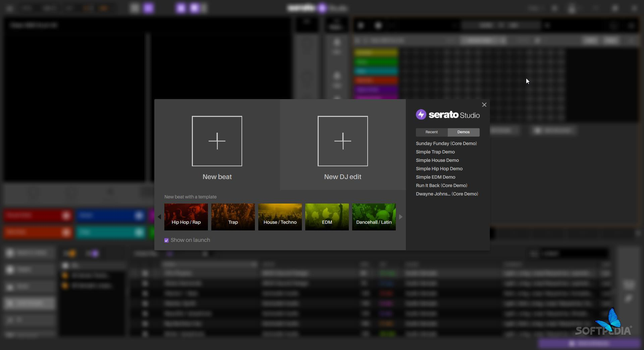Screen dimensions: 644x350
Task: Choose the Hip Hop / Rap template
Action: click(x=186, y=217)
